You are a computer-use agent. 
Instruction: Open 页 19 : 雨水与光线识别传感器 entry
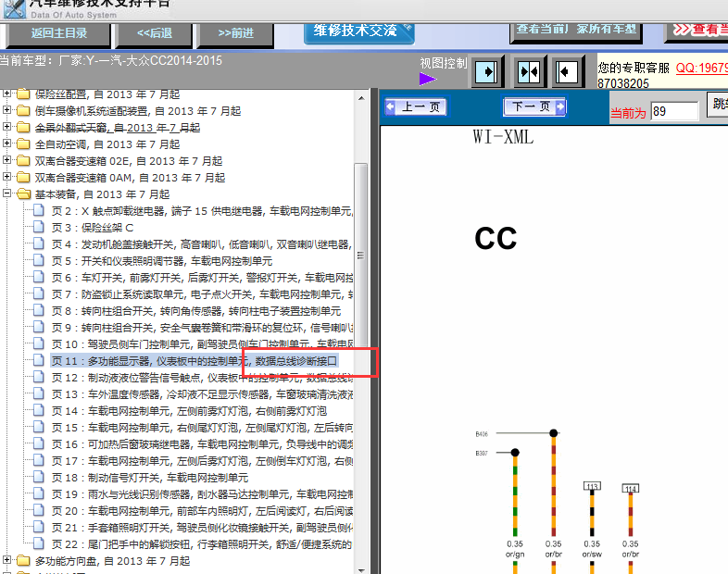(x=202, y=494)
